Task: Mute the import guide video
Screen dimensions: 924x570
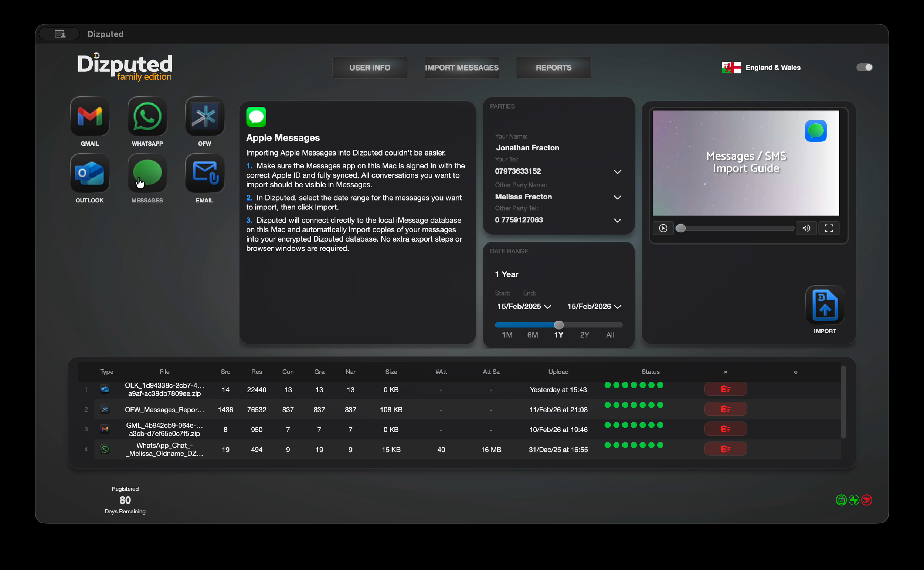Action: coord(806,228)
